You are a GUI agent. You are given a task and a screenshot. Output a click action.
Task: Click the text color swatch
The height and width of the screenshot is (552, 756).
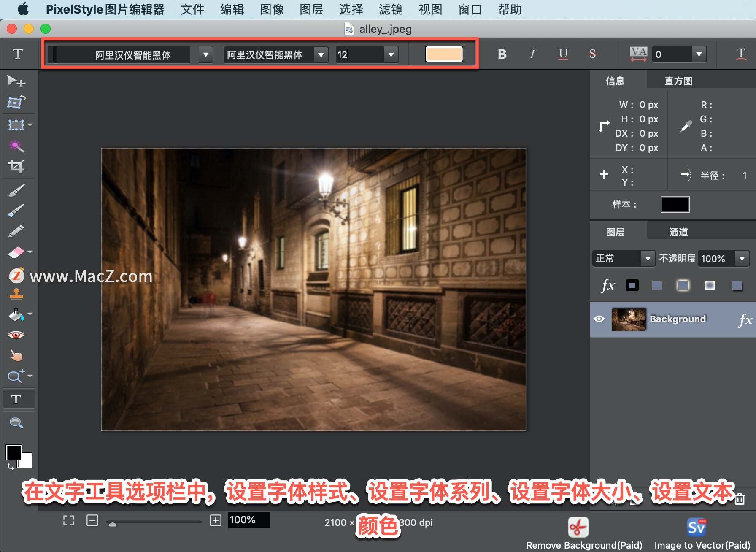point(443,54)
